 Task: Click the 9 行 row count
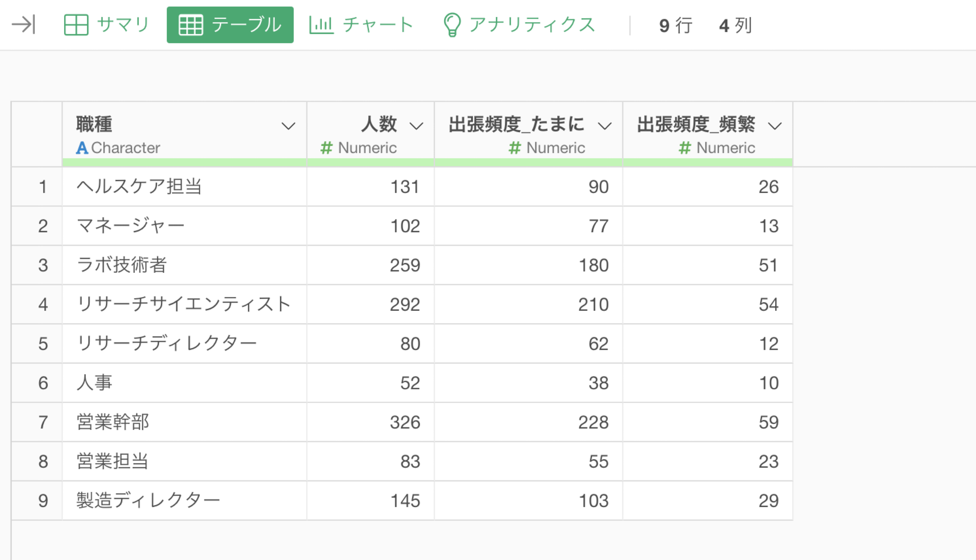[x=675, y=25]
